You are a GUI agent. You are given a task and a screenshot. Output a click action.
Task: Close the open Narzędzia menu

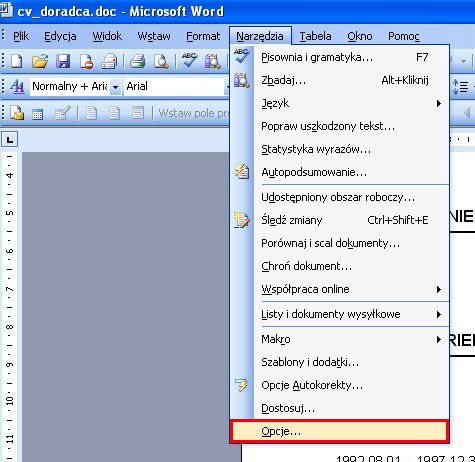tap(260, 36)
